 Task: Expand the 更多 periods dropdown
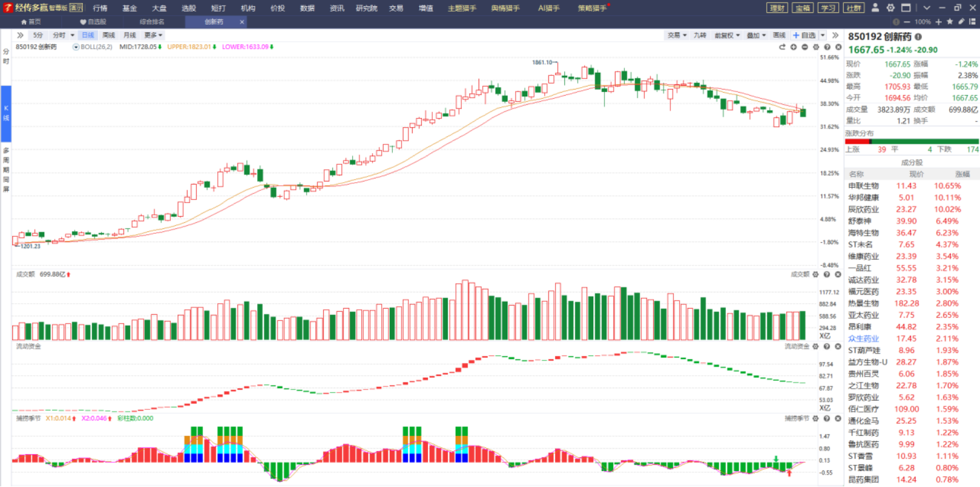[153, 35]
